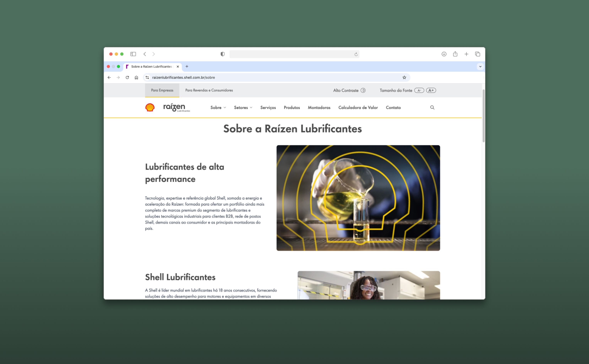Reload page with inner refresh icon
Image resolution: width=589 pixels, height=364 pixels.
[127, 77]
